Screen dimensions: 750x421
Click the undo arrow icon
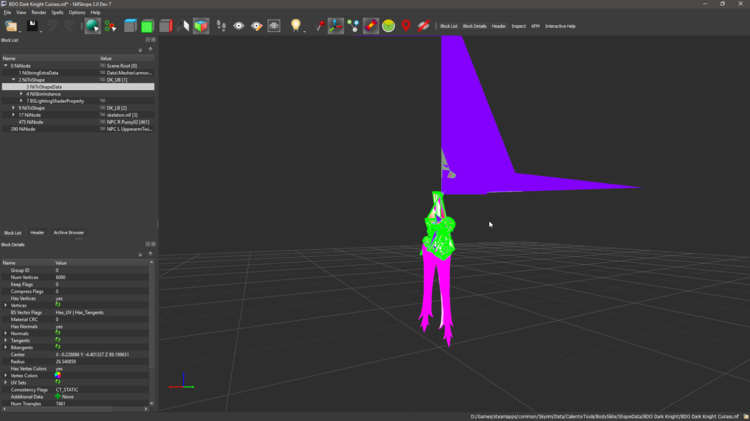[52, 26]
